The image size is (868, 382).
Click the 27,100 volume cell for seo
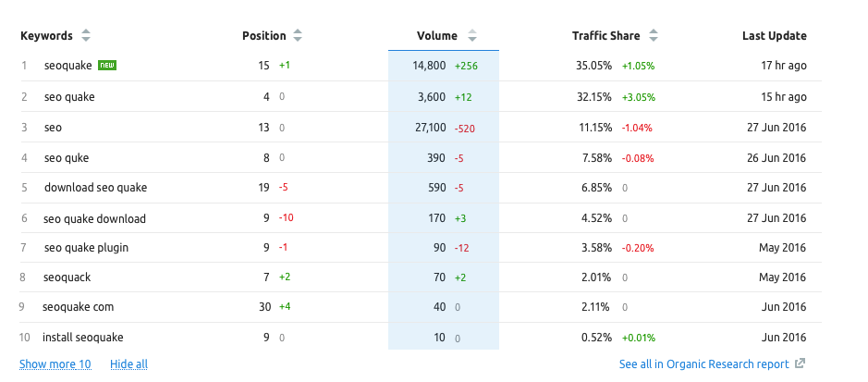tap(429, 128)
